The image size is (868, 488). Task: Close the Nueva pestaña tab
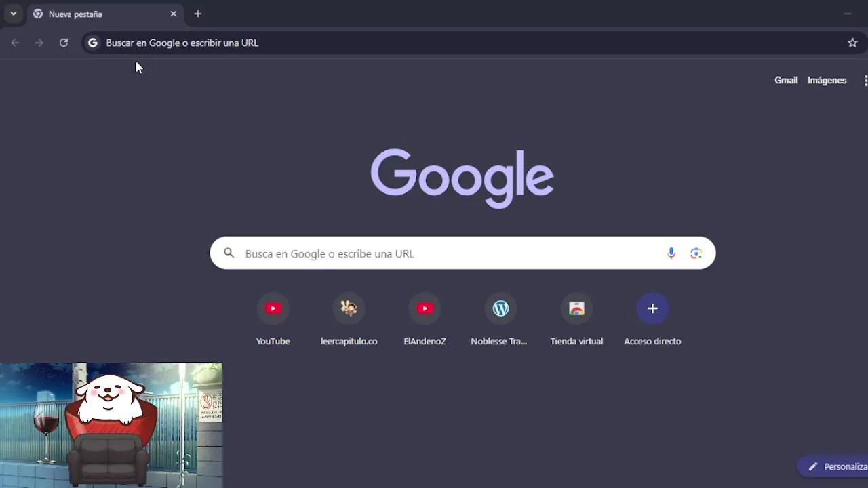(174, 14)
